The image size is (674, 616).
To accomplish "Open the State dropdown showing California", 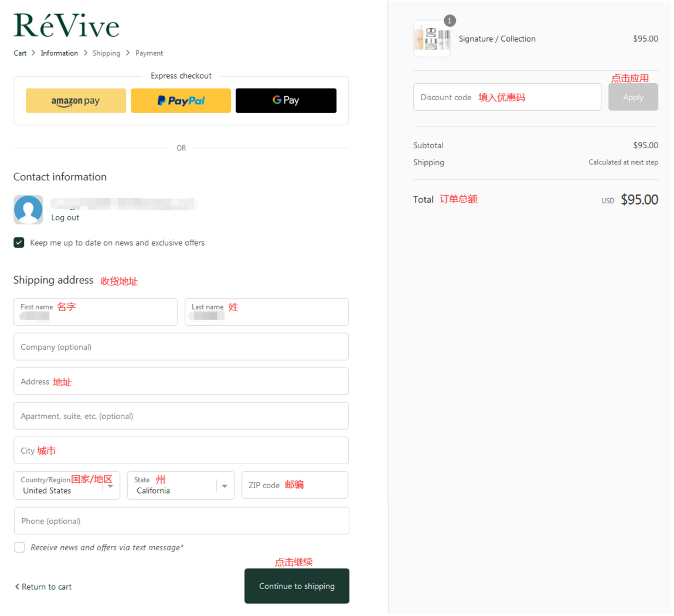I will pos(181,486).
